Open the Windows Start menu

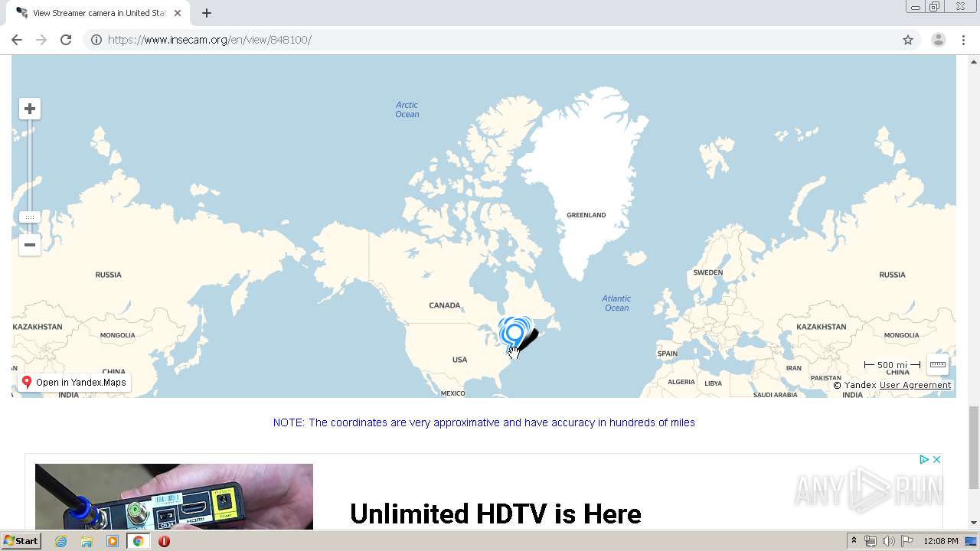click(x=21, y=541)
